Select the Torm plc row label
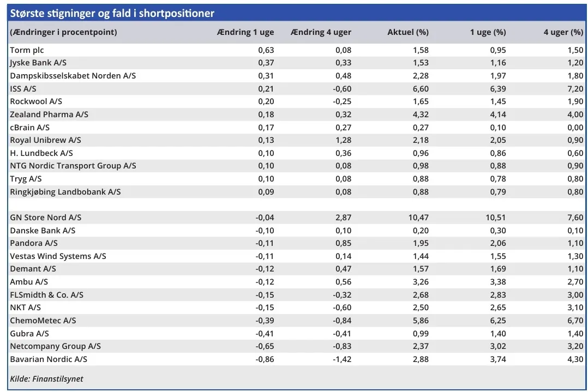Image resolution: width=588 pixels, height=392 pixels. click(x=27, y=50)
